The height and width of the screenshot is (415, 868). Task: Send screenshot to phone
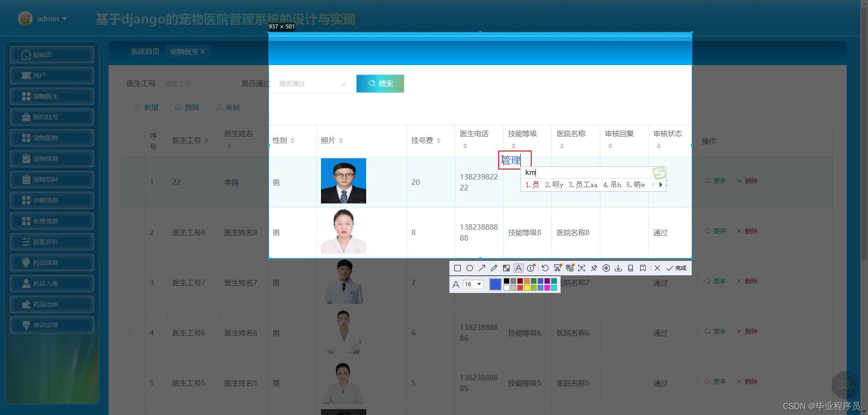pyautogui.click(x=631, y=268)
